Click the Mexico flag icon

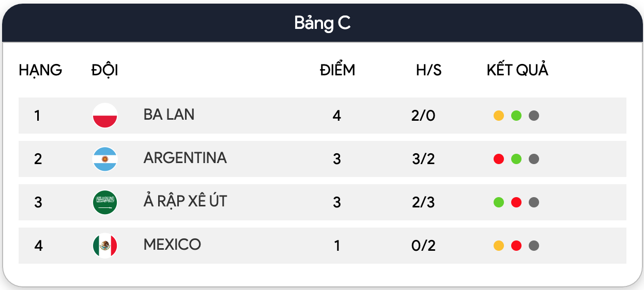[x=105, y=246]
